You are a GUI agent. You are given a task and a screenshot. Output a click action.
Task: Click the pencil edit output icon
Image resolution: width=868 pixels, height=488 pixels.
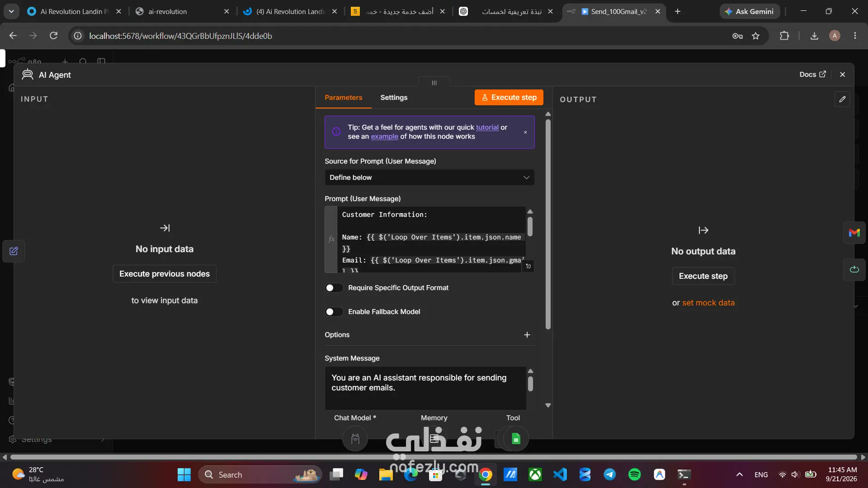[842, 99]
